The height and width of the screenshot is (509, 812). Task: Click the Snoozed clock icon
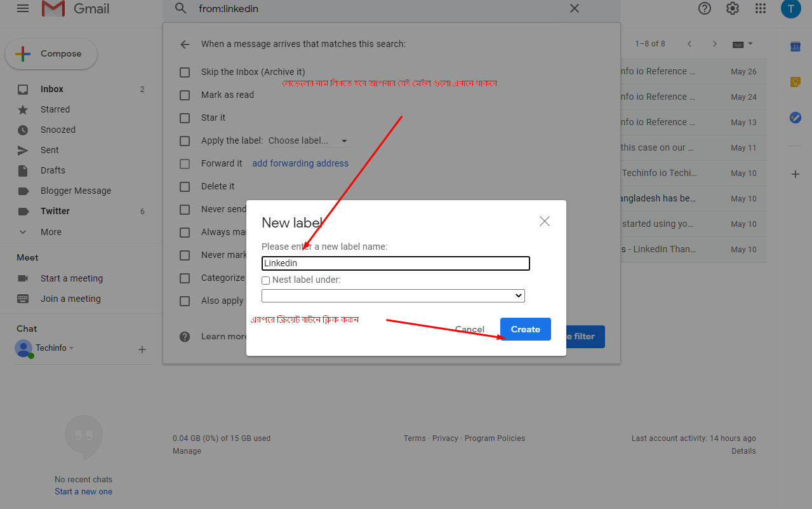23,130
